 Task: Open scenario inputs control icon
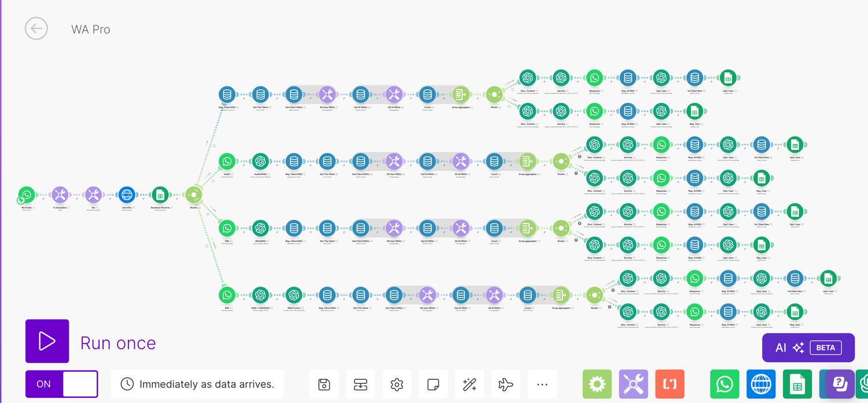361,384
